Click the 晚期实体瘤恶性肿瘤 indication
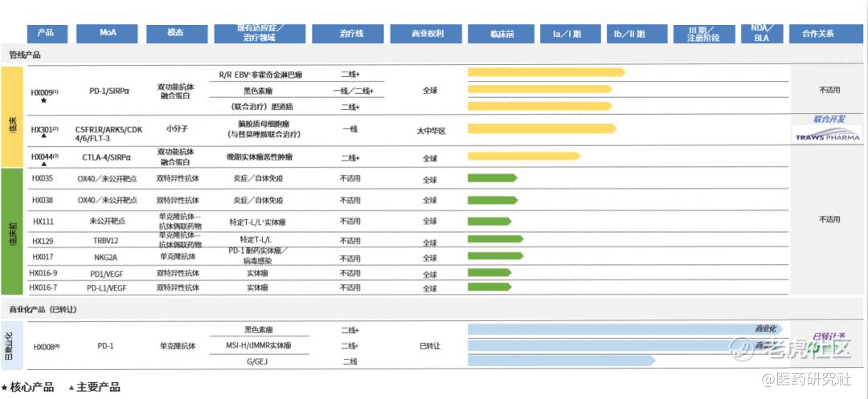The height and width of the screenshot is (399, 868). pos(260,157)
